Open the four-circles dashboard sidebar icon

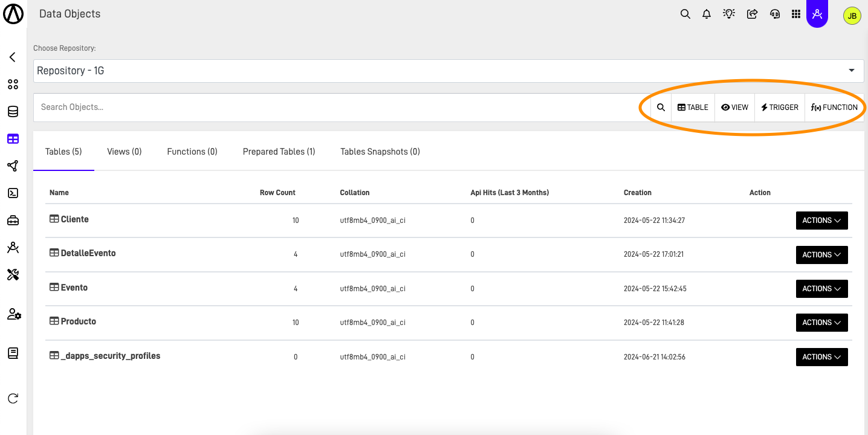point(13,85)
